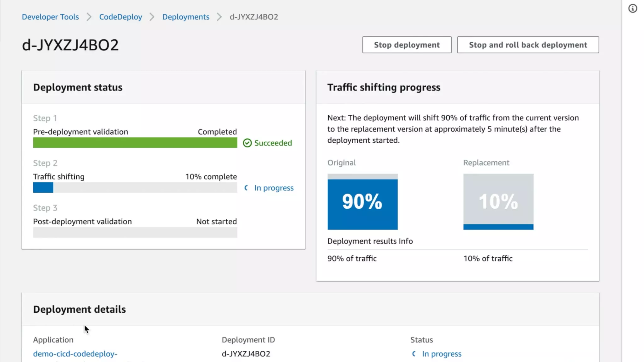Click Info link next to Deployment results
Image resolution: width=644 pixels, height=362 pixels.
pos(406,241)
